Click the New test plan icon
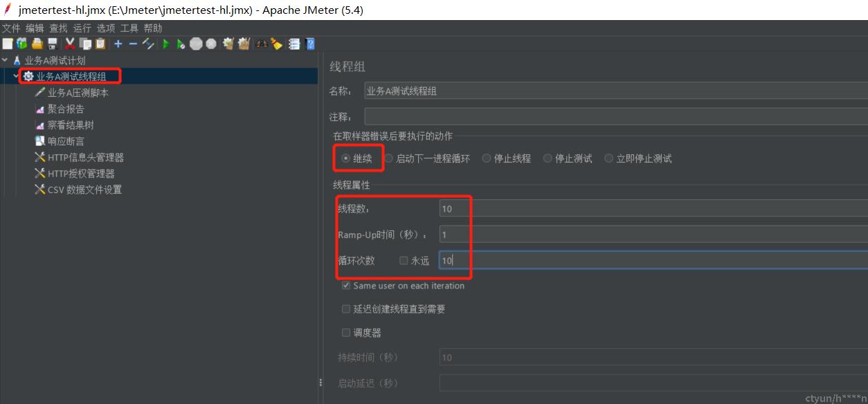The width and height of the screenshot is (868, 404). pyautogui.click(x=7, y=44)
